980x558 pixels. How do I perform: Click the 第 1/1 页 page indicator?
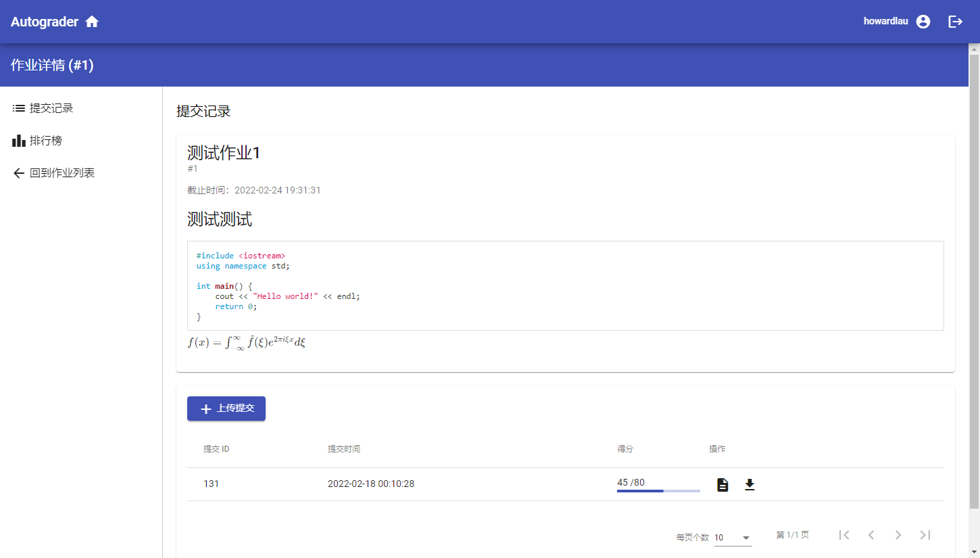(793, 535)
